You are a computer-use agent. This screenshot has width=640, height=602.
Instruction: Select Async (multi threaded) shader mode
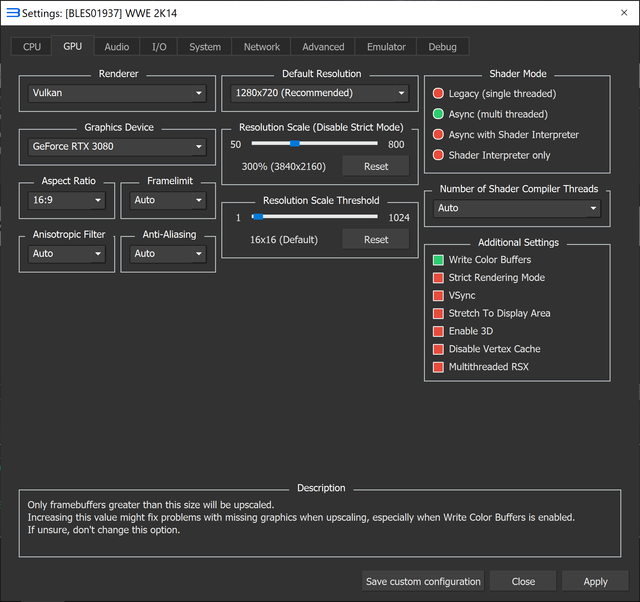(490, 114)
